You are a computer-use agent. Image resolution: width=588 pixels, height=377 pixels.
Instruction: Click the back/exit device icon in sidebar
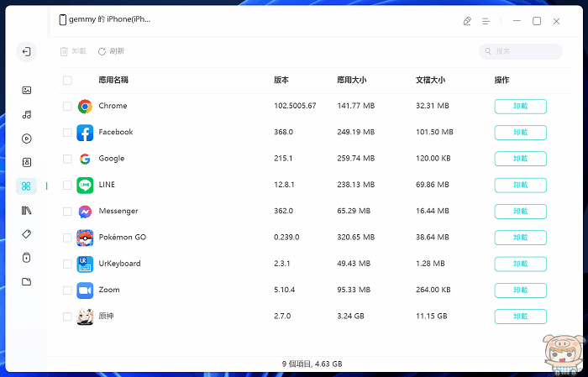(26, 52)
